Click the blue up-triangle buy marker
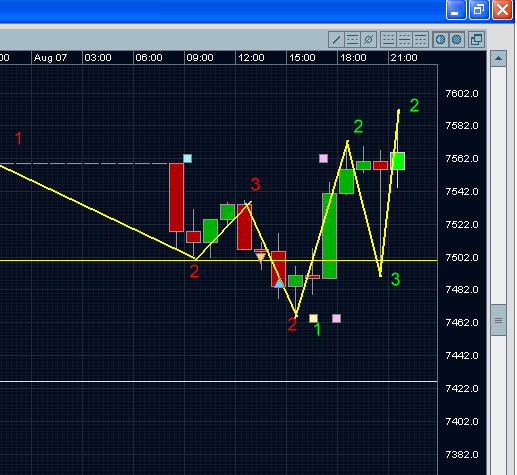This screenshot has width=517, height=475. pos(279,283)
